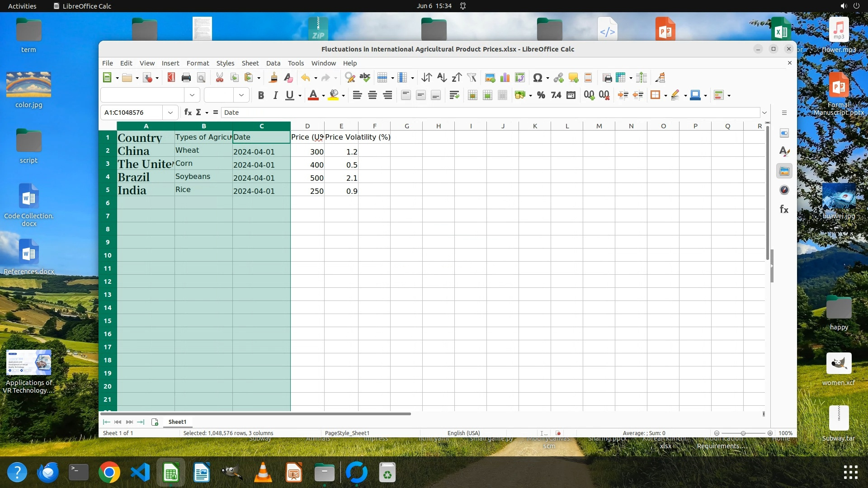The height and width of the screenshot is (488, 868).
Task: Format the selection as Percent
Action: coord(541,95)
